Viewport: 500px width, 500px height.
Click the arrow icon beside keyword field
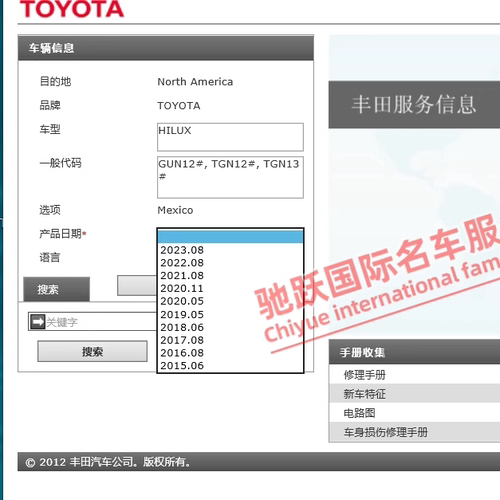(x=37, y=322)
